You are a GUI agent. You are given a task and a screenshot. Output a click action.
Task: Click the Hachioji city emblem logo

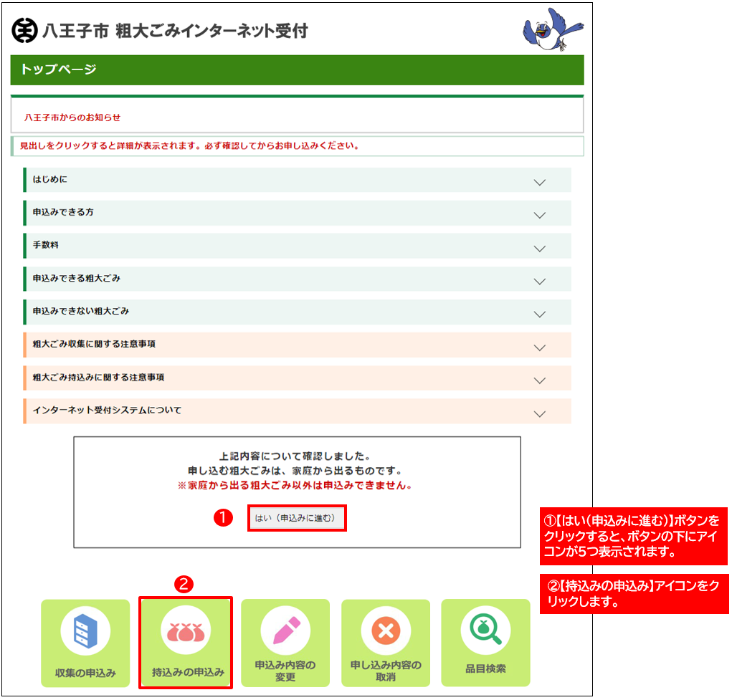[x=24, y=32]
